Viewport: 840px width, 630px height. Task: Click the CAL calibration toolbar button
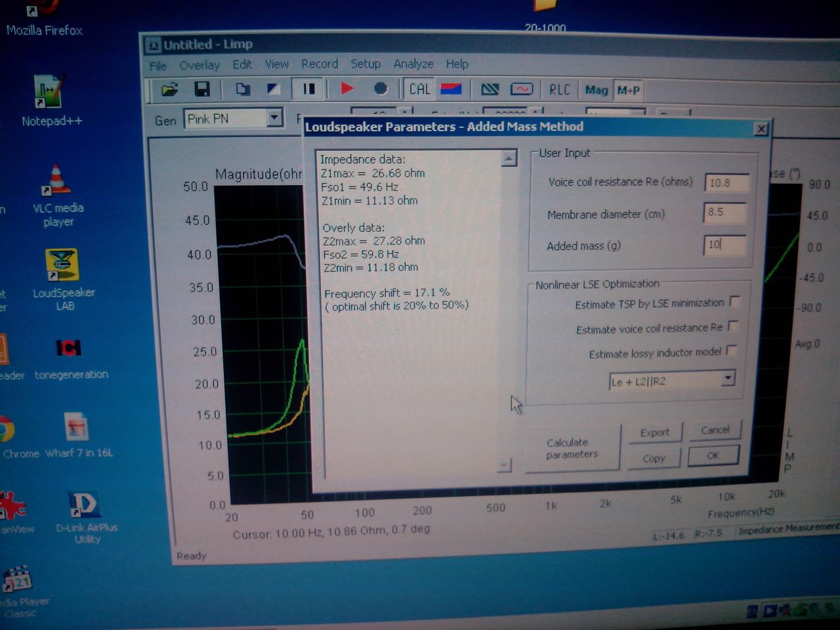(419, 89)
